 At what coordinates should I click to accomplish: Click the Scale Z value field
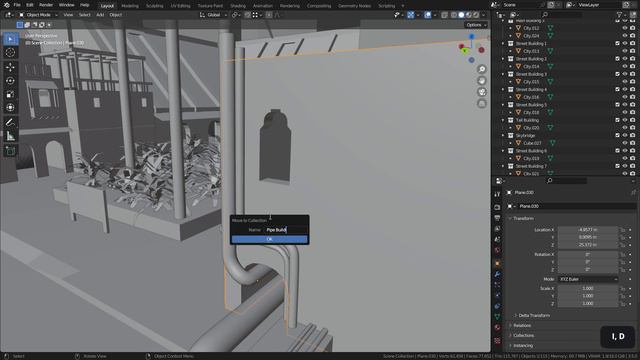pyautogui.click(x=588, y=303)
